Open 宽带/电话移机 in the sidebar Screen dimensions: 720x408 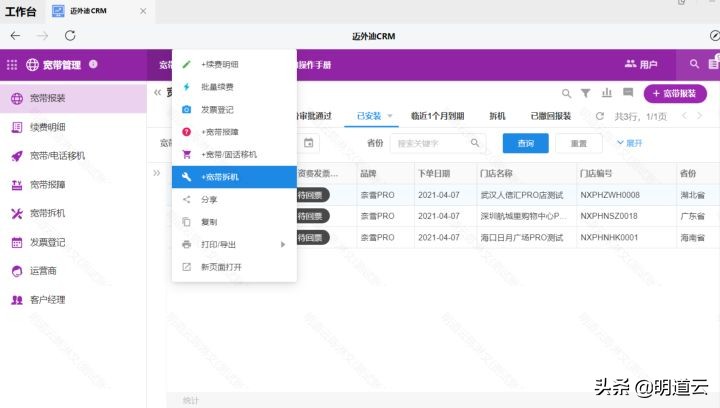73,156
